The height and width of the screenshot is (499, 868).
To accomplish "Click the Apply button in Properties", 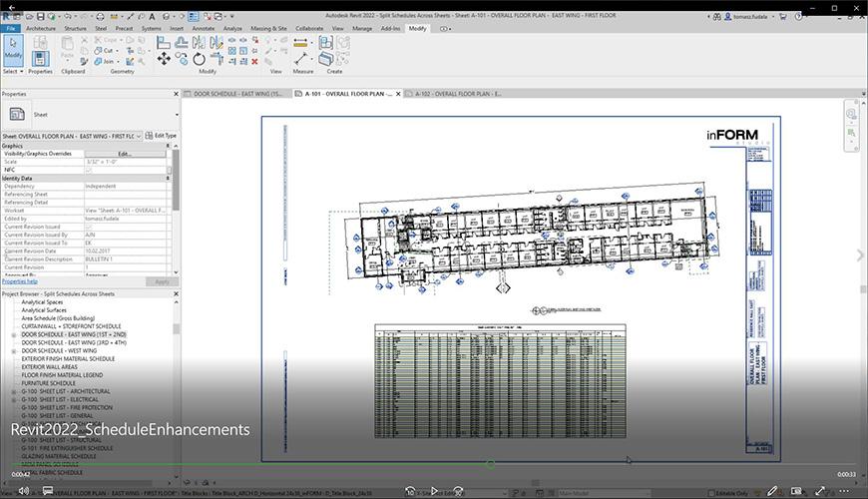I will point(162,281).
